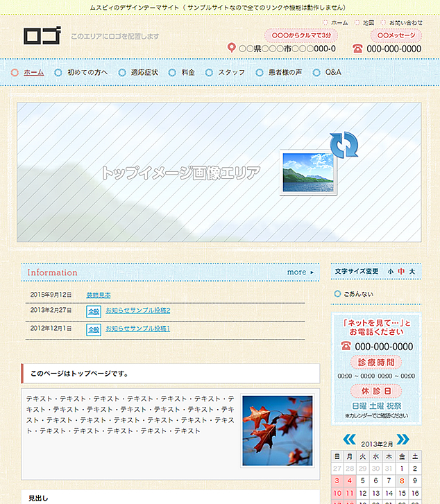This screenshot has width=440, height=504.
Task: Open the 患者様の声 navigation item
Action: tap(285, 72)
